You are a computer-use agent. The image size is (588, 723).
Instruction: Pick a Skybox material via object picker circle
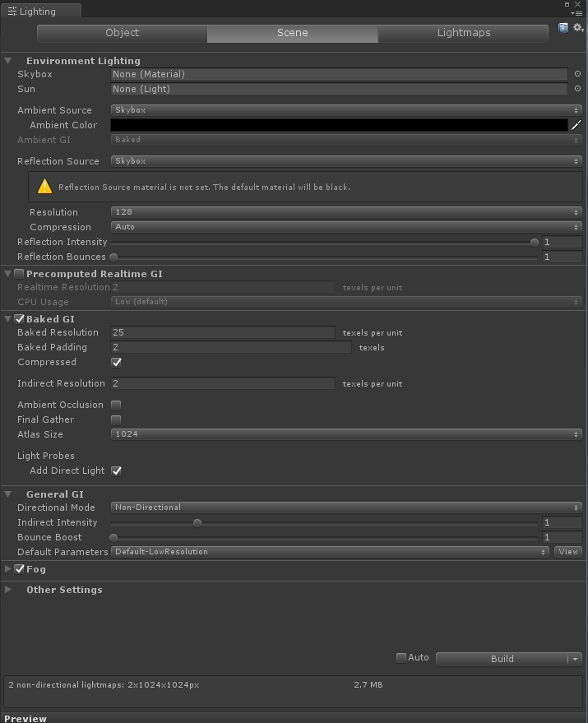577,74
